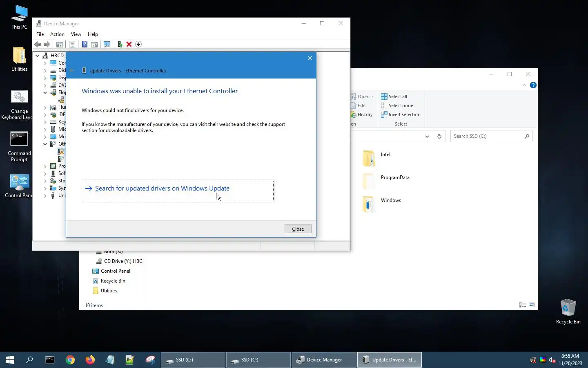Switch to Device Manager taskbar button
Image resolution: width=588 pixels, height=368 pixels.
(324, 360)
